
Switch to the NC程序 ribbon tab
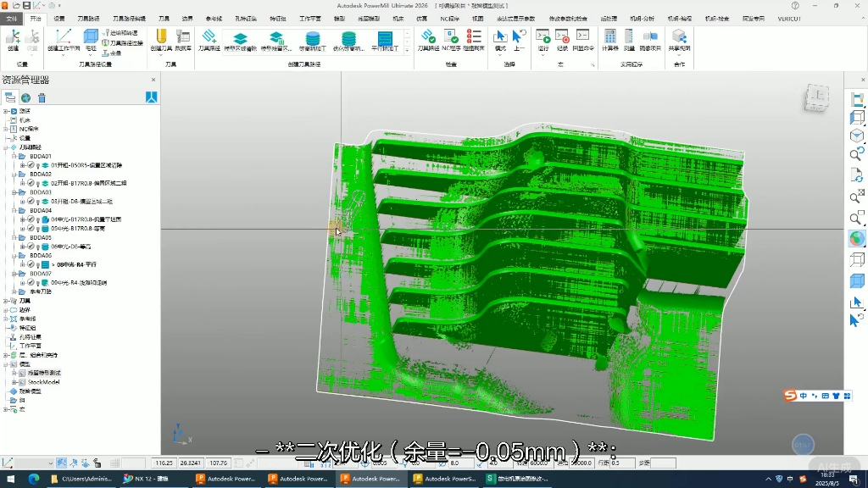pyautogui.click(x=449, y=19)
